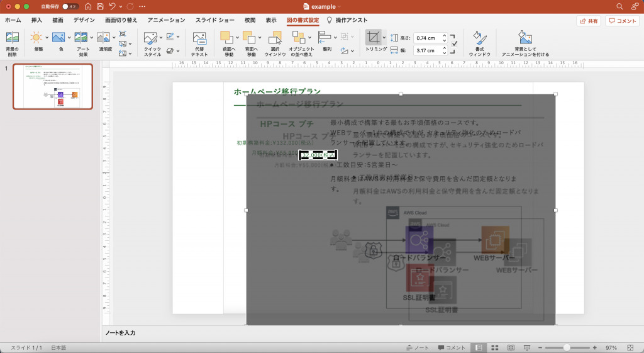
Task: Click the search magnifier icon
Action: [x=619, y=6]
